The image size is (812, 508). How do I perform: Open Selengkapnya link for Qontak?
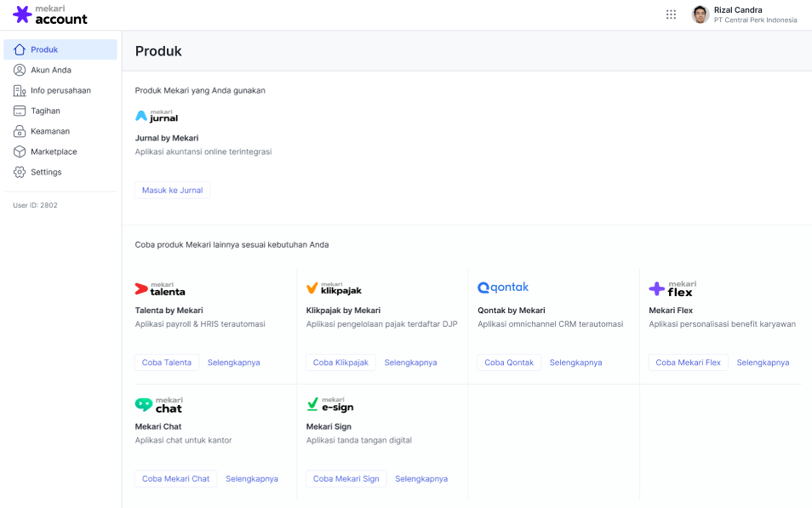pyautogui.click(x=575, y=362)
